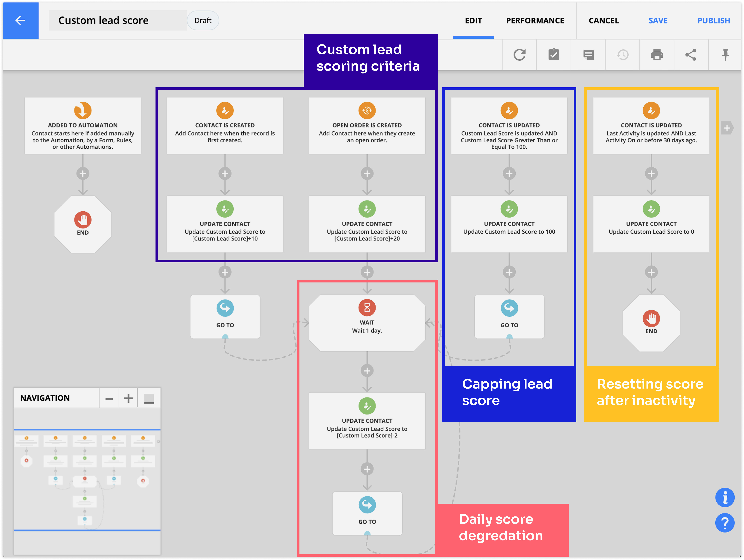Viewport: 744px width, 560px height.
Task: Click the pin icon in toolbar
Action: coord(725,55)
